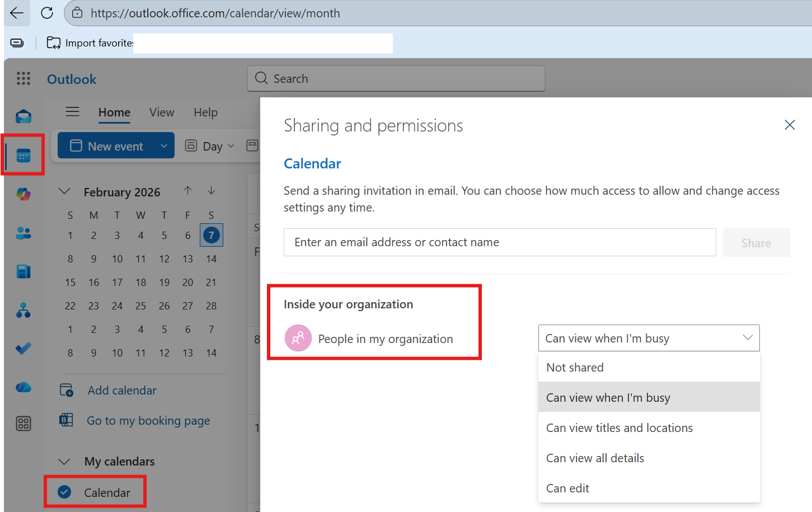
Task: Open the Help tab
Action: tap(205, 112)
